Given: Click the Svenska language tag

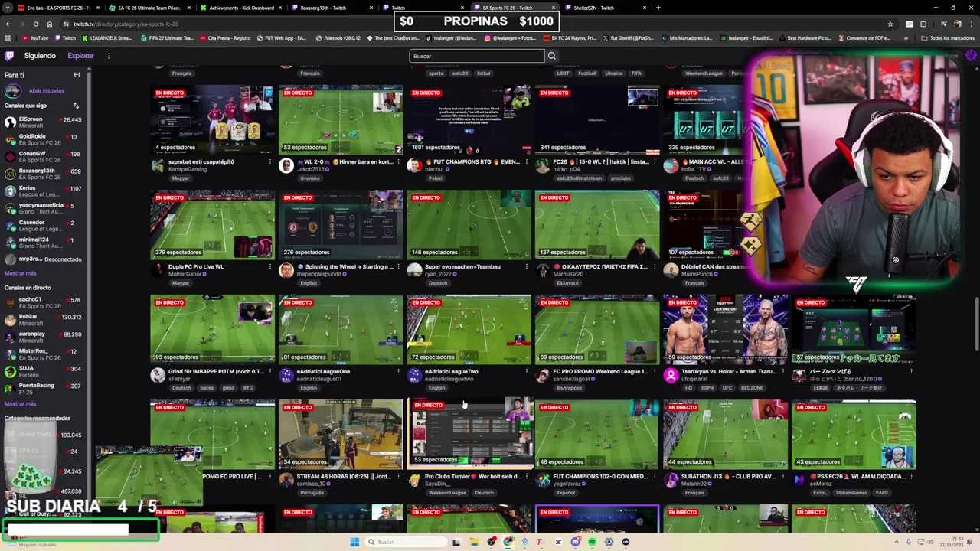Looking at the screenshot, I should click(310, 178).
